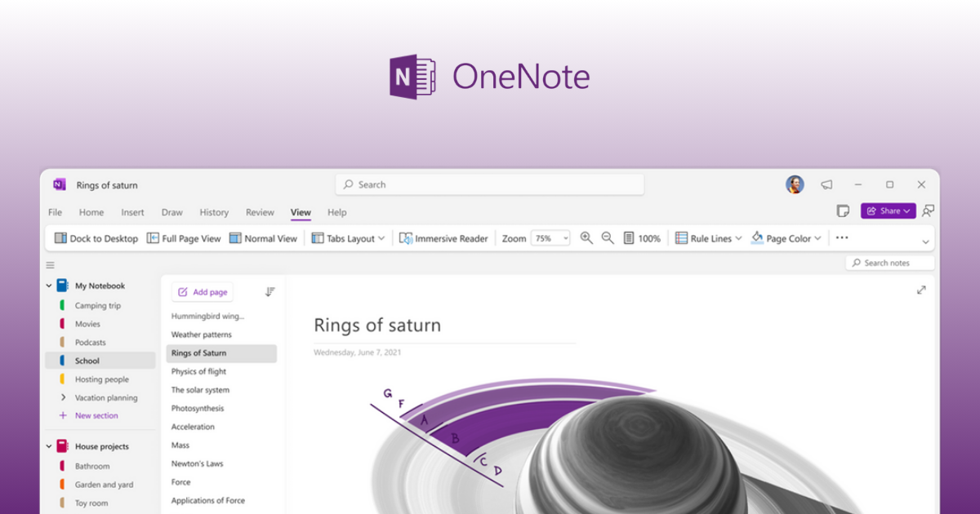Click the title bar Search box
Viewport: 980px width, 514px height.
pos(490,184)
